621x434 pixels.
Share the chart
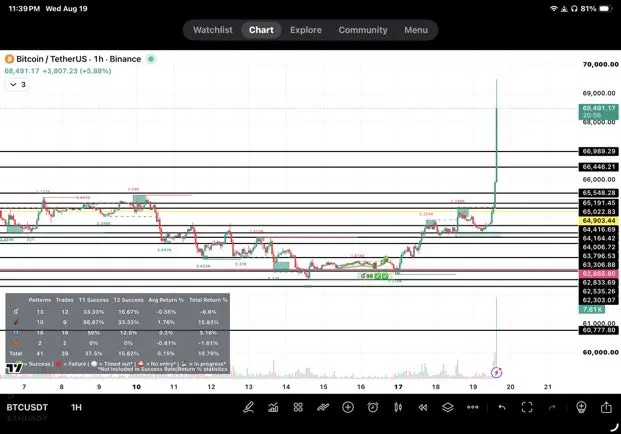(x=606, y=407)
